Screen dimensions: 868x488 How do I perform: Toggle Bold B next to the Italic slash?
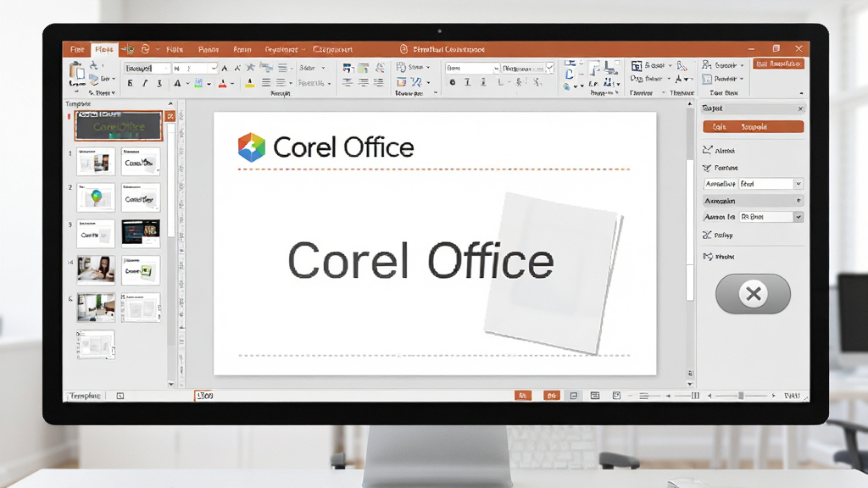pos(130,83)
